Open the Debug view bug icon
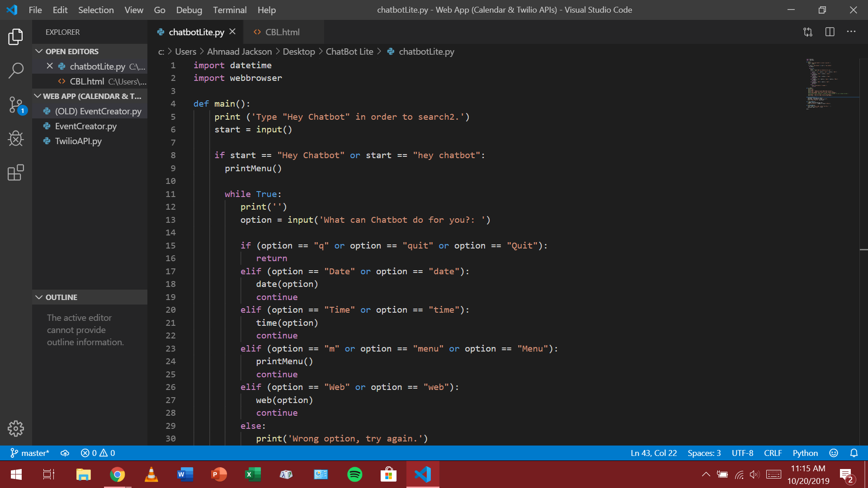 [x=16, y=138]
